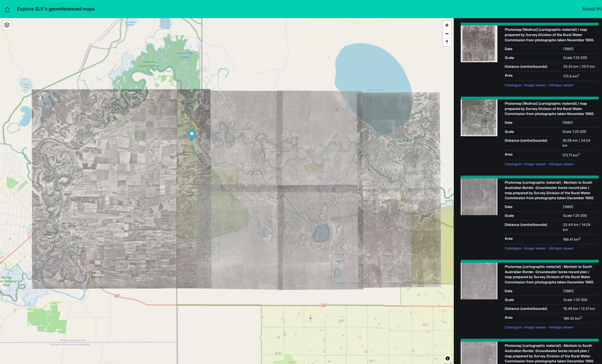This screenshot has width=602, height=364.
Task: Select the first Mullroo photomap thumbnail
Action: click(479, 44)
